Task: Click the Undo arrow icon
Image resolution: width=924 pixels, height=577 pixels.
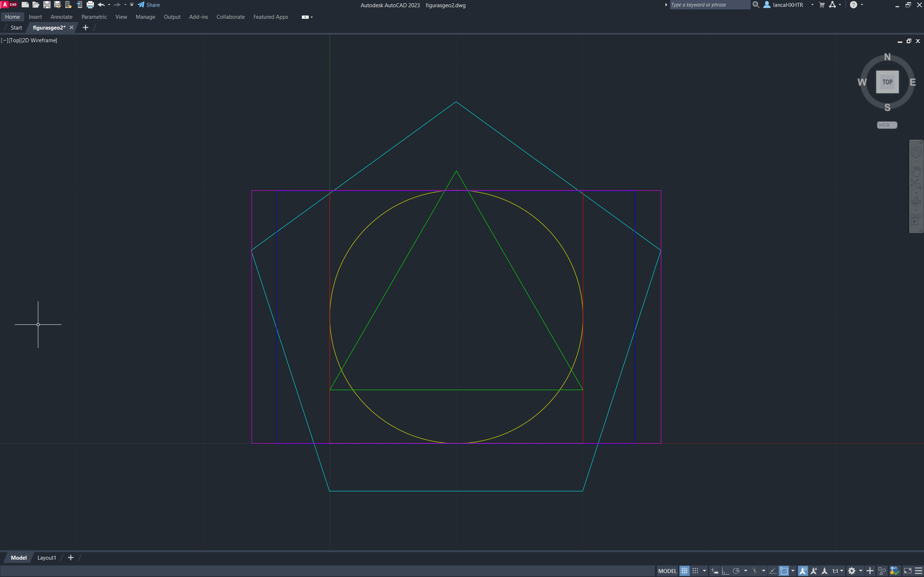Action: tap(101, 5)
